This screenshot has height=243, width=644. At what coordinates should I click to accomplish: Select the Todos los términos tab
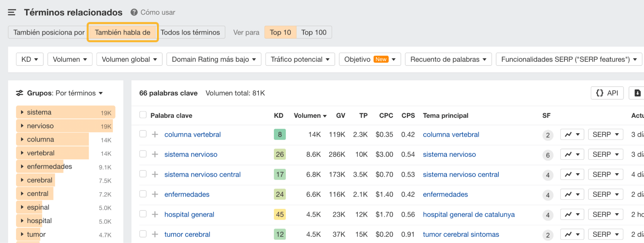point(190,32)
